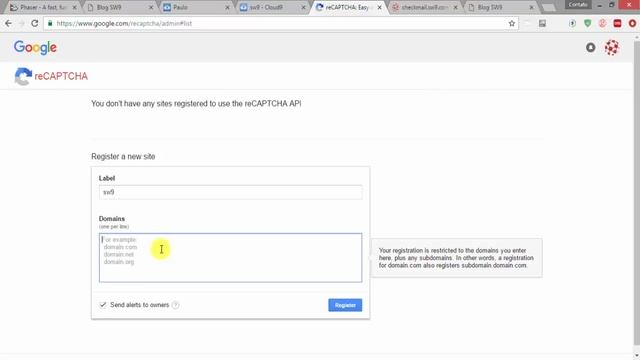Open the Google account avatar

(x=611, y=48)
